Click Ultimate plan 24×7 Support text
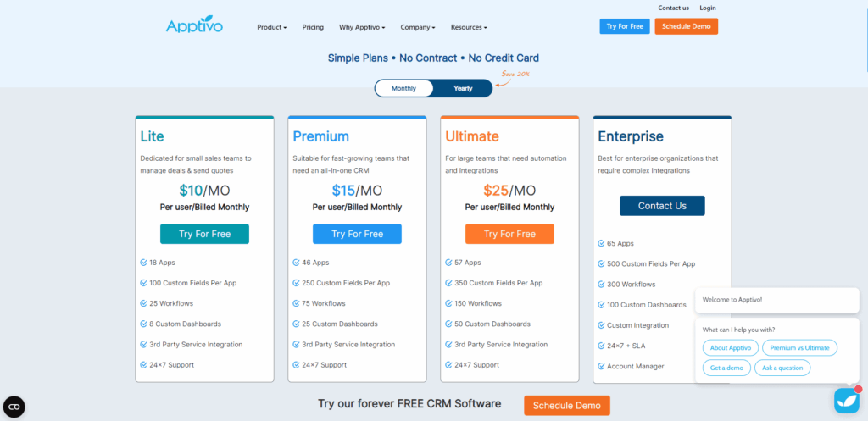 pos(476,364)
